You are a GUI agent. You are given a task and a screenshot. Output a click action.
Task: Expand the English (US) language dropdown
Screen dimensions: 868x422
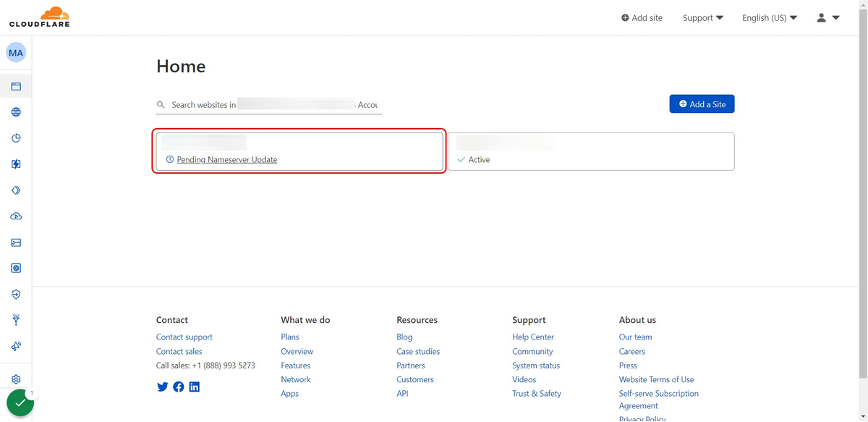coord(769,18)
